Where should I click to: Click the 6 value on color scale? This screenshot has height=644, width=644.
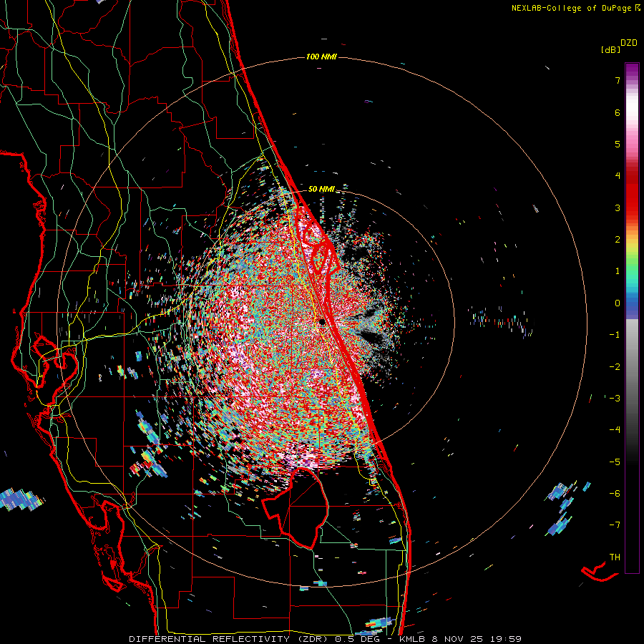click(618, 112)
